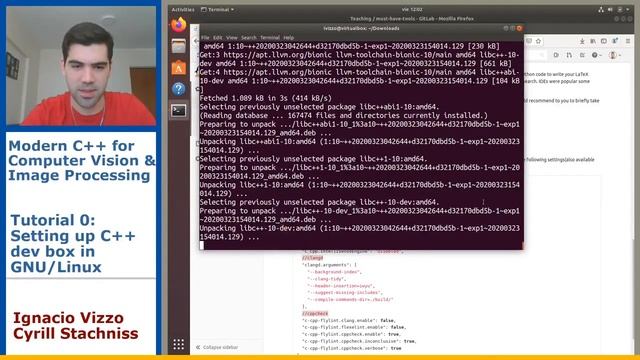Click Activities in the top bar
This screenshot has width=640, height=360.
click(182, 9)
